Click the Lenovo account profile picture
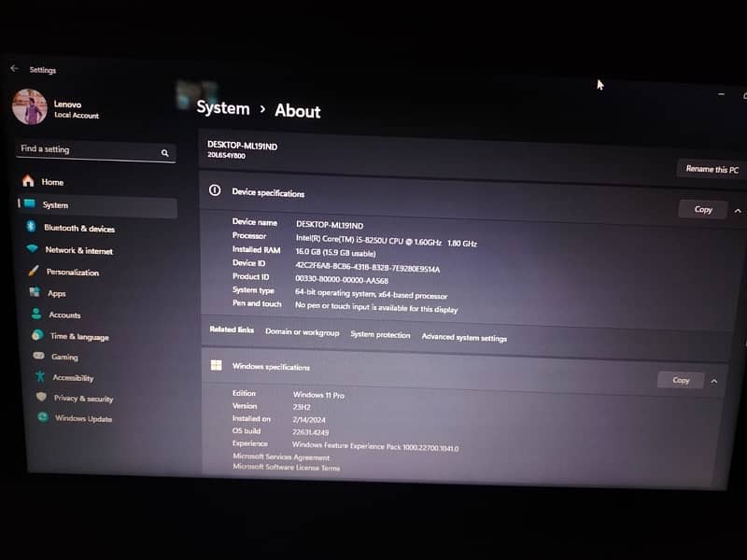 [x=30, y=107]
